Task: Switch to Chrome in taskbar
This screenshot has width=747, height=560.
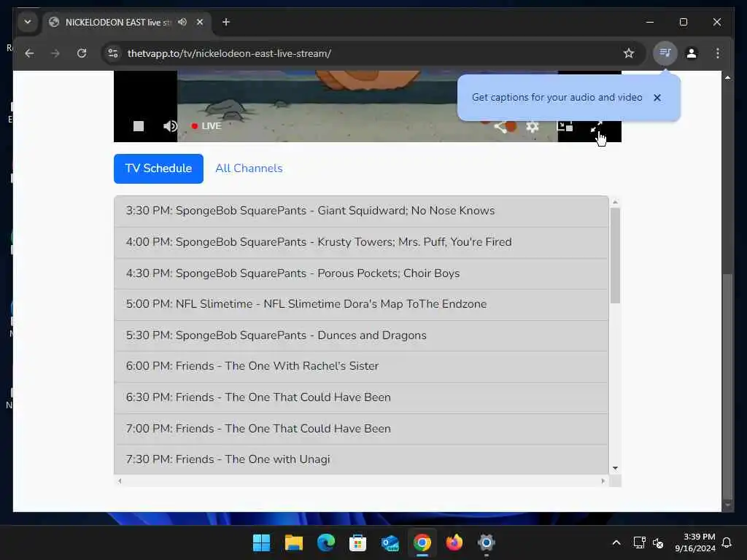Action: (x=422, y=542)
